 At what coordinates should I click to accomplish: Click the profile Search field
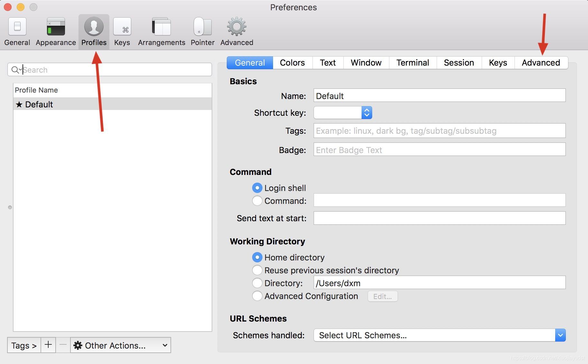coord(110,69)
